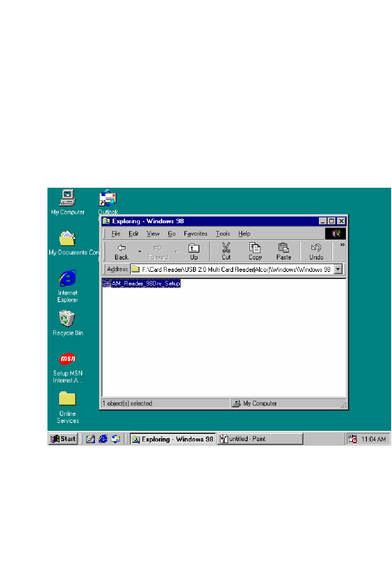Select the Recycle Bin icon

coord(68,323)
